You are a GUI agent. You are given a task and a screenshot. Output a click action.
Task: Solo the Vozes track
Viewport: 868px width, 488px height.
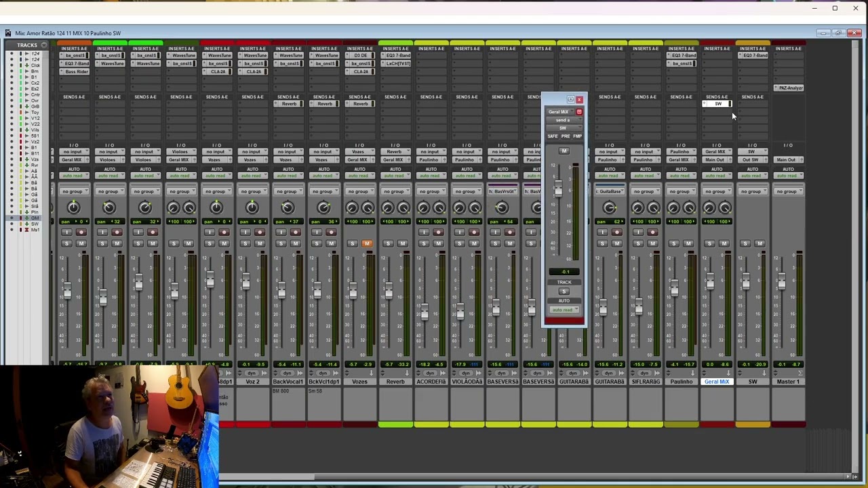pos(352,243)
